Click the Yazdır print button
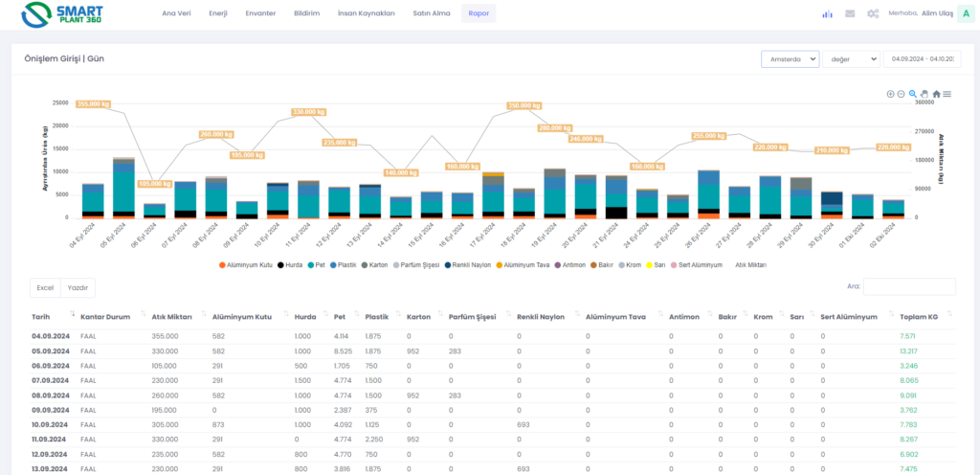Viewport: 980px width, 475px height. click(x=78, y=286)
